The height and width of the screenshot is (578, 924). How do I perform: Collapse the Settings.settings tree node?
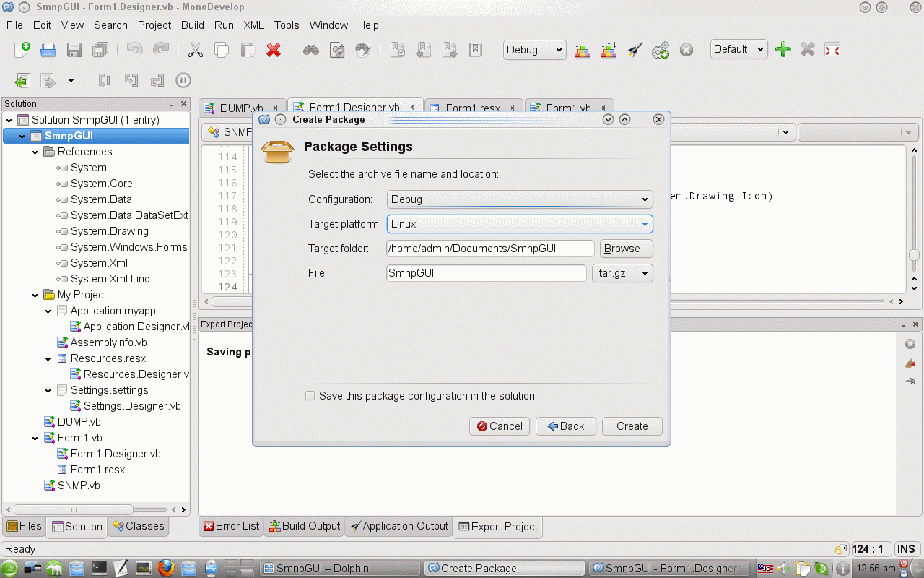point(48,390)
